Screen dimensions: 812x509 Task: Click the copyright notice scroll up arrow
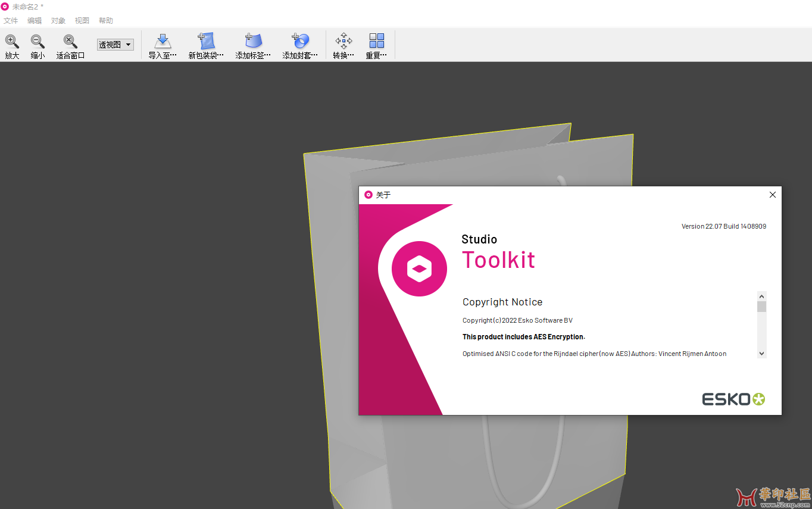pos(761,296)
